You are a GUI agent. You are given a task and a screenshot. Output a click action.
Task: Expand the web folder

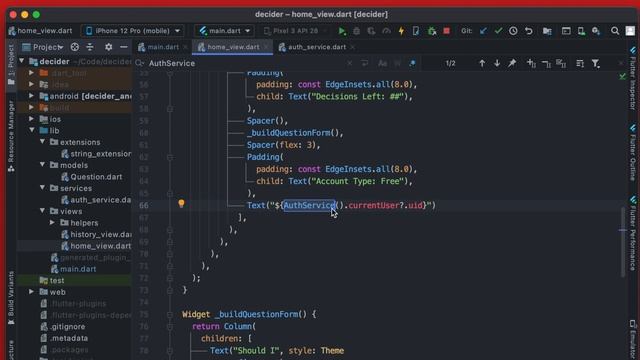pos(31,292)
